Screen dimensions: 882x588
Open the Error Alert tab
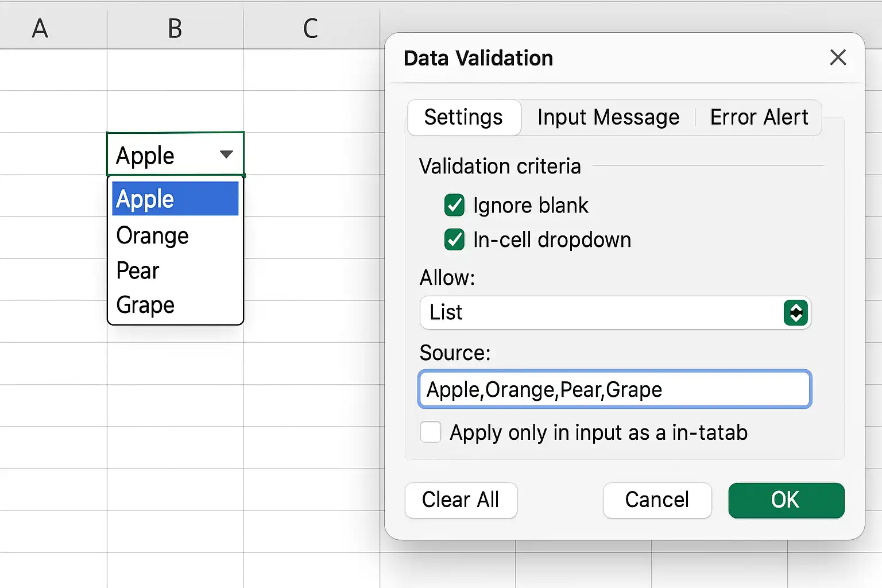click(759, 117)
